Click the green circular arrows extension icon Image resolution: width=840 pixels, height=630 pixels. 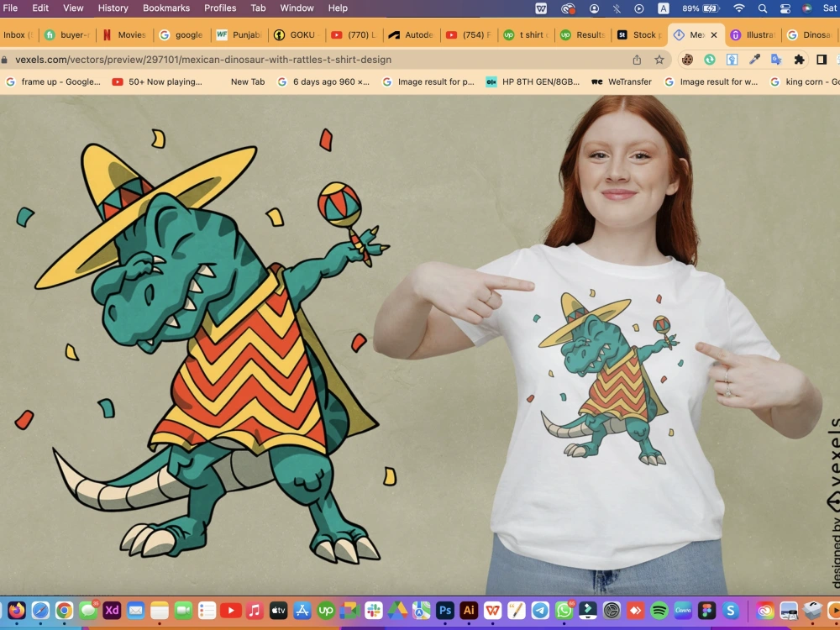(710, 60)
